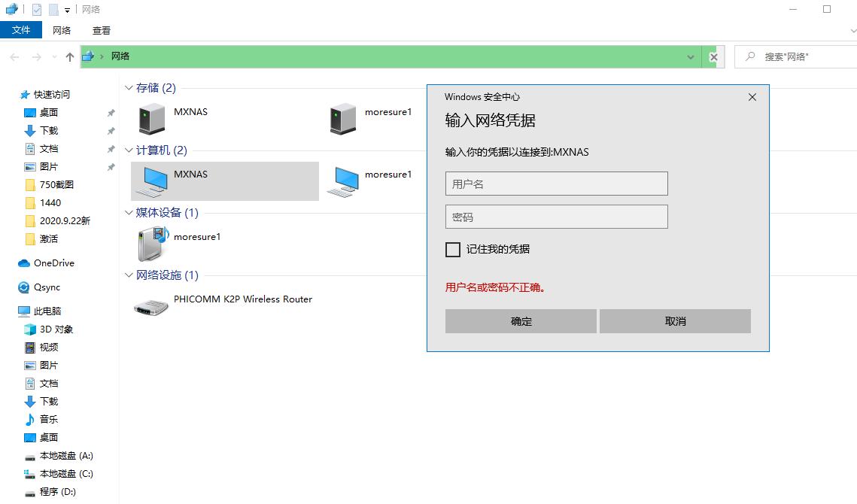Collapse the 存储 (2) group
857x504 pixels.
pos(129,88)
